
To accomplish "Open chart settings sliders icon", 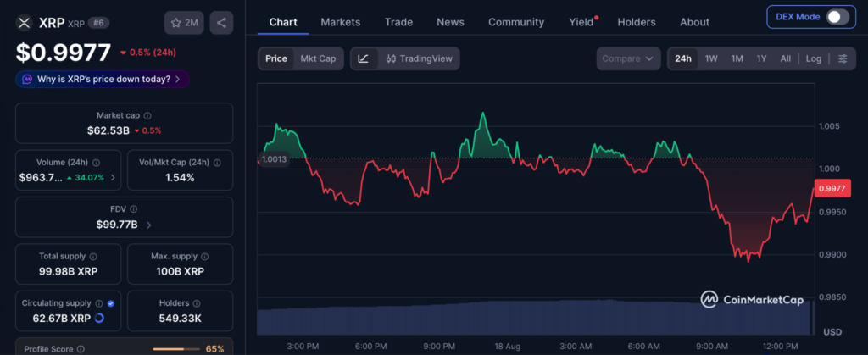I will [x=843, y=58].
